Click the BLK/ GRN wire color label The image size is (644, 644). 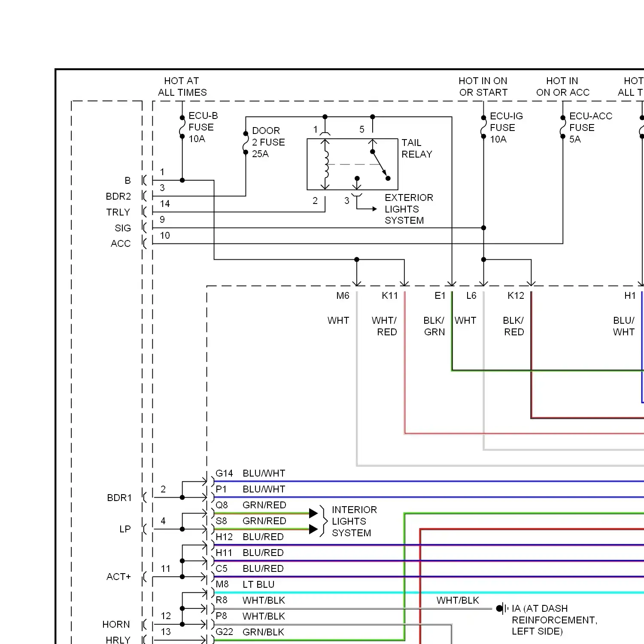coord(434,326)
